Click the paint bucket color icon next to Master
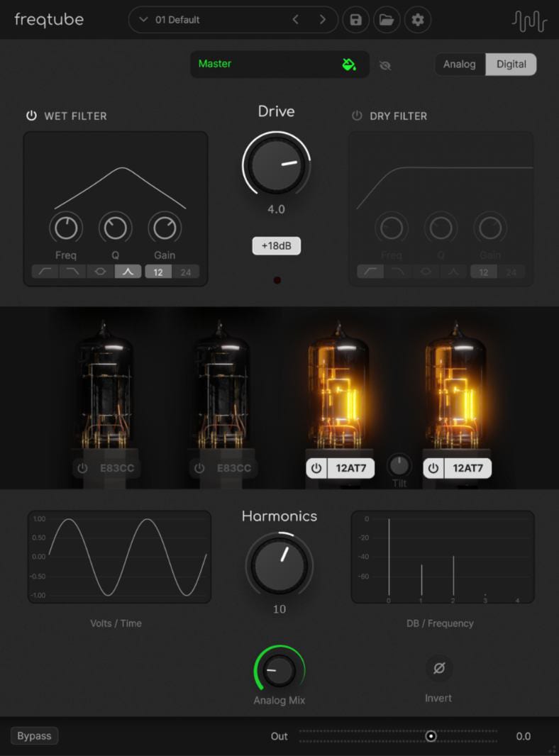This screenshot has height=756, width=559. [x=348, y=65]
